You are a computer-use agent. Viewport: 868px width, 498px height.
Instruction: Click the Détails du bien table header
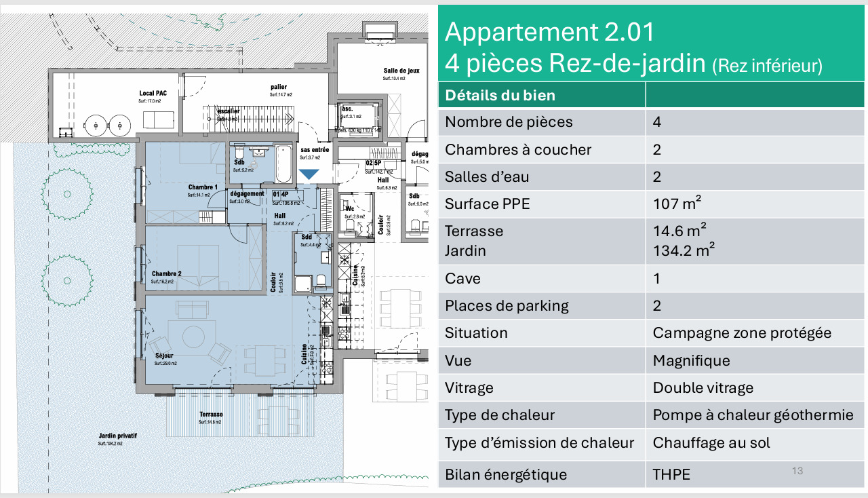click(500, 95)
